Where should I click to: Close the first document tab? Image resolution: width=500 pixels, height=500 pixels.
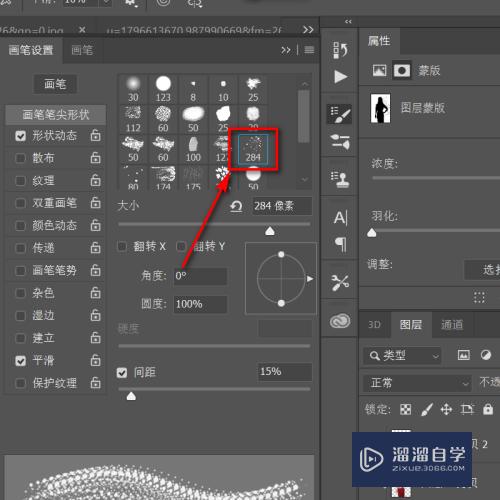[82, 30]
